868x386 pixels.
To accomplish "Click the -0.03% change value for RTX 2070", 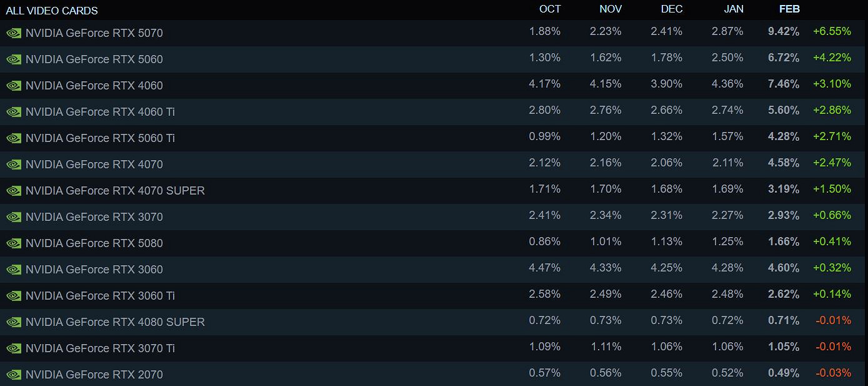I will pyautogui.click(x=832, y=373).
